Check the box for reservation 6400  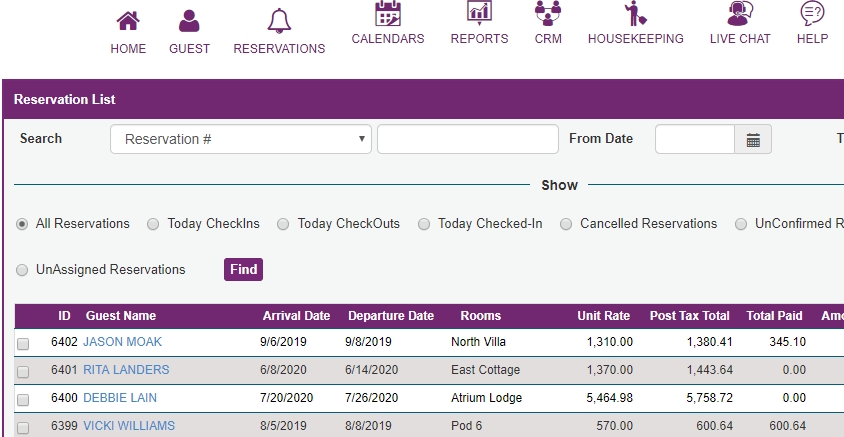23,400
